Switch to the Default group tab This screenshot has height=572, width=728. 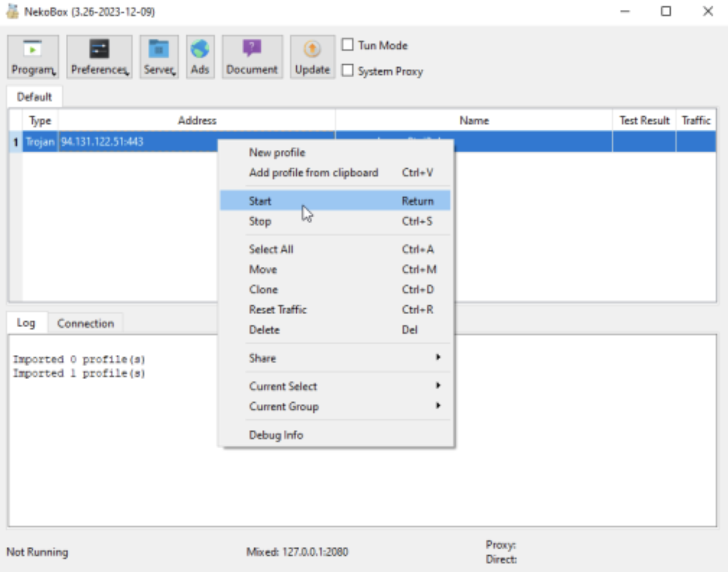coord(34,97)
